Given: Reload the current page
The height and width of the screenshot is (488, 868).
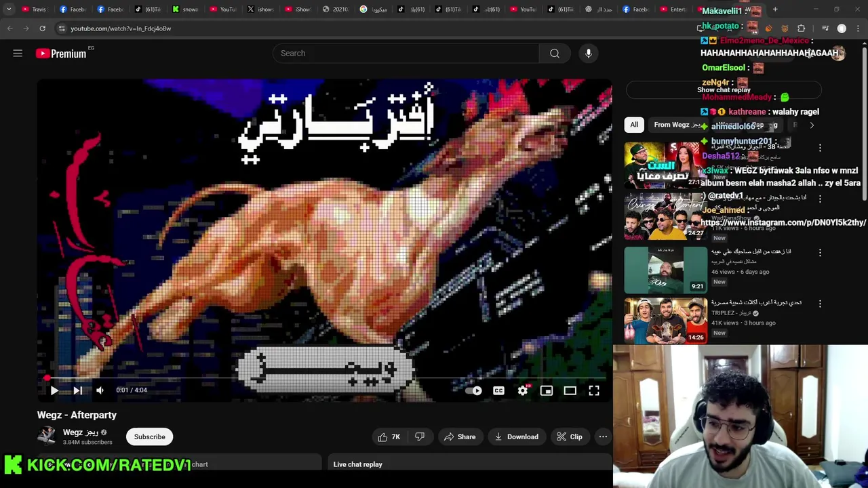Looking at the screenshot, I should click(x=42, y=28).
